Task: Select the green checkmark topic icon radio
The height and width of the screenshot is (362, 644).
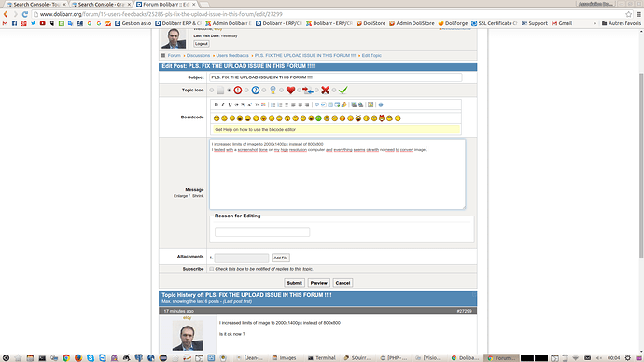Action: pos(334,90)
